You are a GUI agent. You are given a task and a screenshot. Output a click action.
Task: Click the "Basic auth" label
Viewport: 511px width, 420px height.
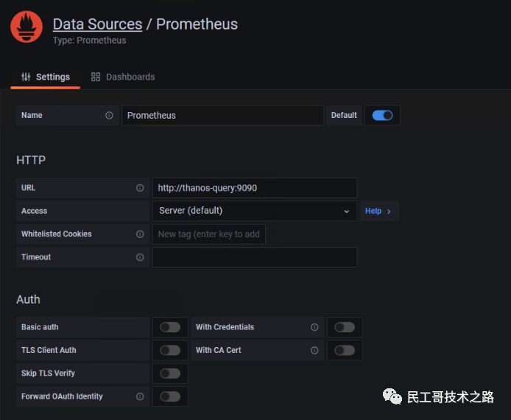pos(40,327)
